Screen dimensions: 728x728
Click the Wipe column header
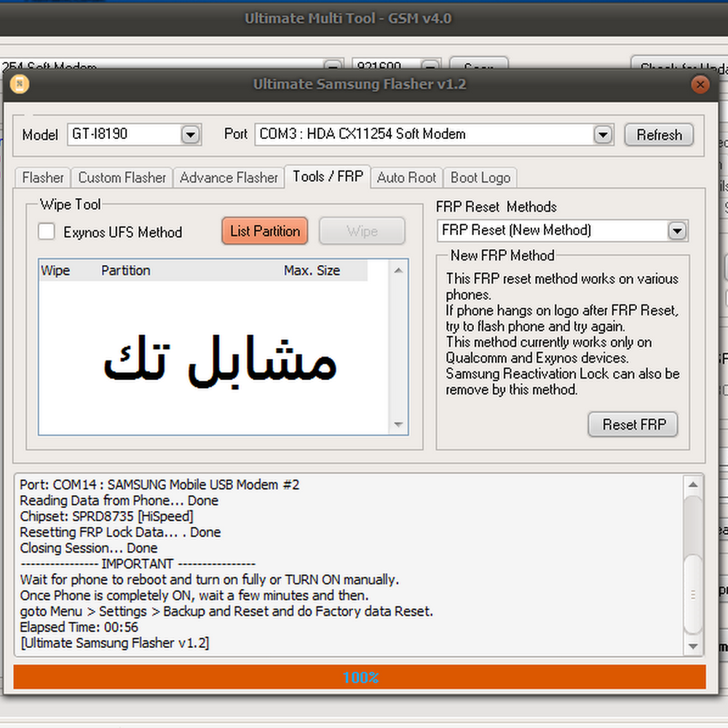click(x=55, y=270)
